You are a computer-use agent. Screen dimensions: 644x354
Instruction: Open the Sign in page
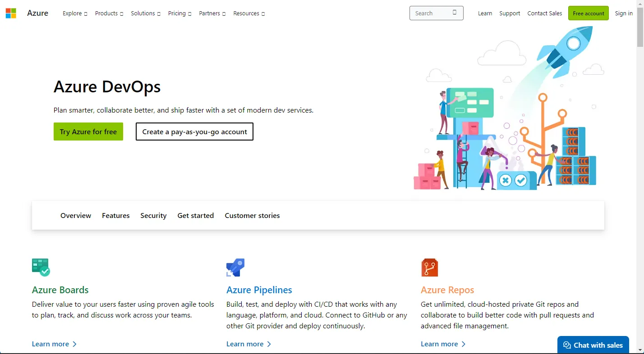[624, 13]
